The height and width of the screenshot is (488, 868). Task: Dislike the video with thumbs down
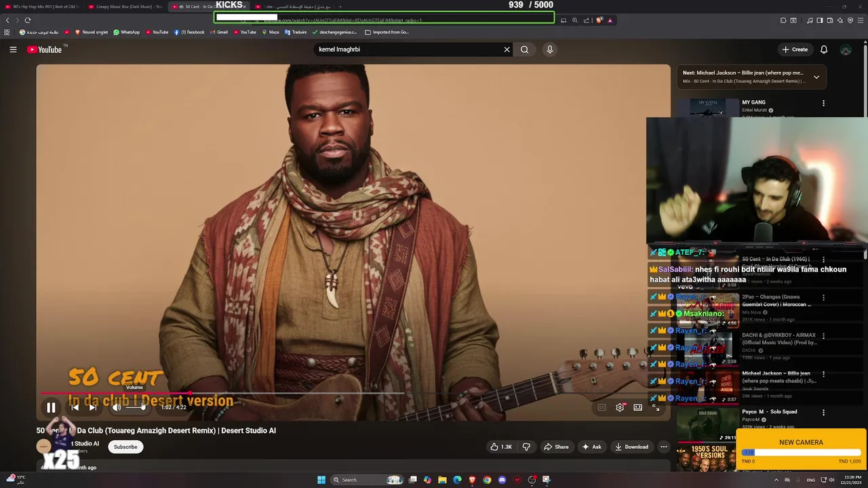click(x=526, y=447)
